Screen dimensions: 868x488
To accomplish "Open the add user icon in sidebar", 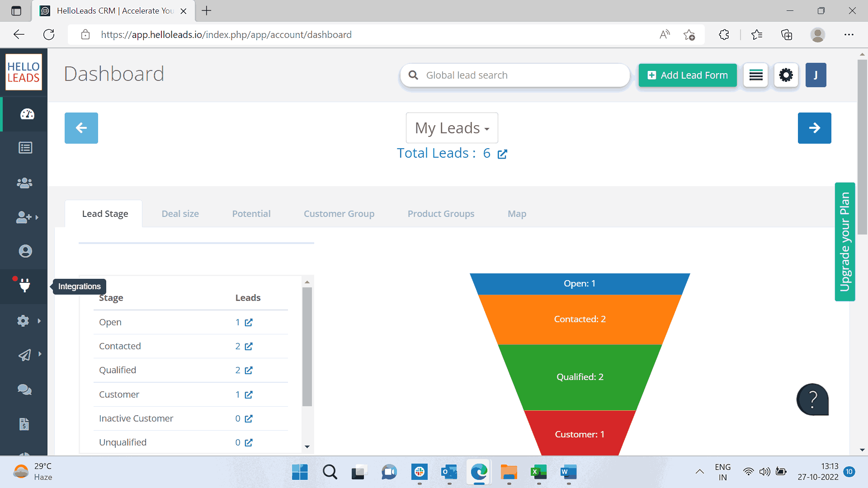I will [24, 217].
